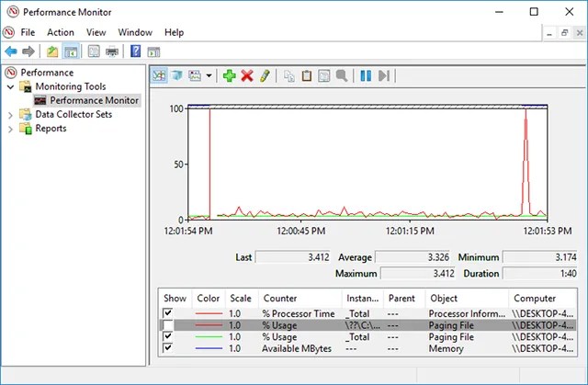Sort by the Object column header
The height and width of the screenshot is (385, 588).
468,299
